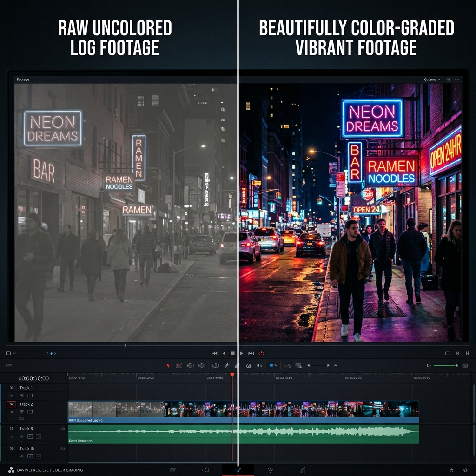Viewport: 476px width, 476px height.
Task: Adjust the small gray toolbar slider
Action: point(318,365)
